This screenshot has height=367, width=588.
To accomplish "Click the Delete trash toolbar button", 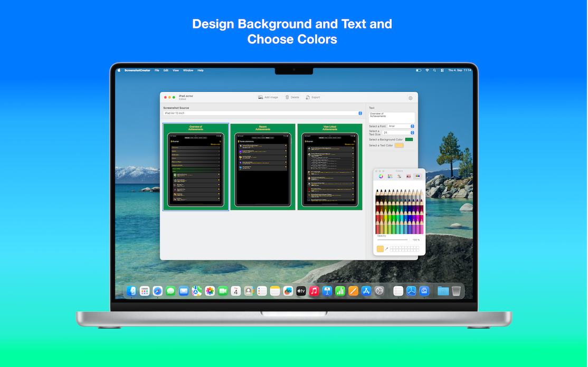I will pos(292,98).
